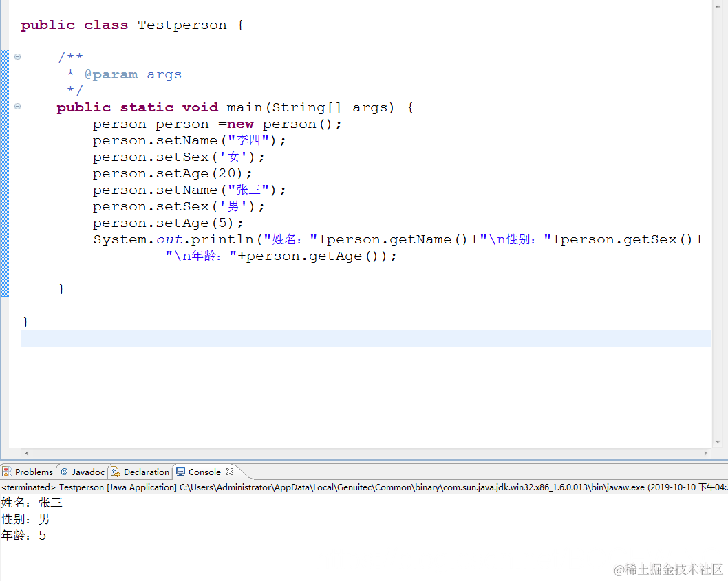Click the Problems tab icon

coord(7,472)
